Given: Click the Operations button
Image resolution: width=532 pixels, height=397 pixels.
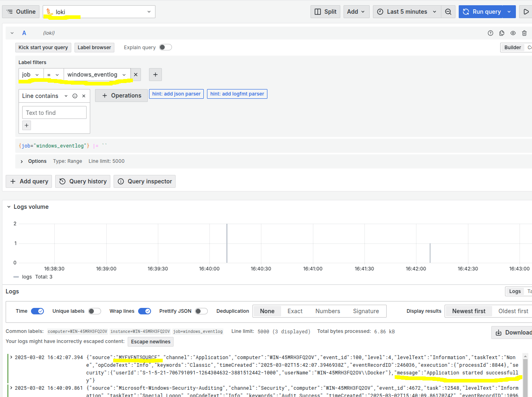Looking at the screenshot, I should click(x=122, y=96).
